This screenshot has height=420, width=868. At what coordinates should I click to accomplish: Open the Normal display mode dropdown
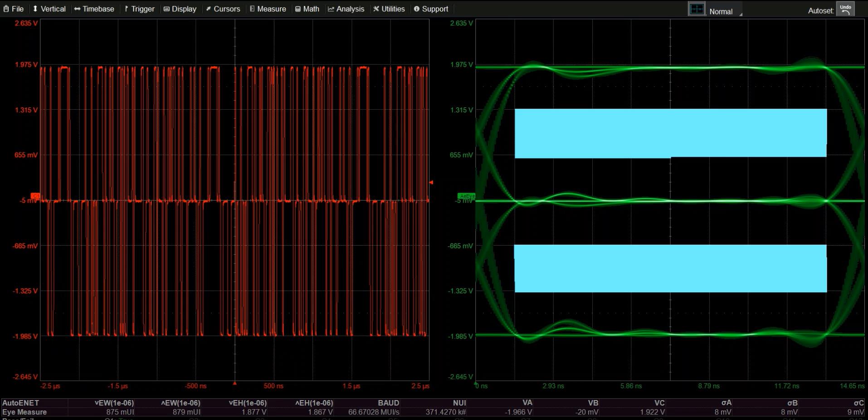[725, 11]
